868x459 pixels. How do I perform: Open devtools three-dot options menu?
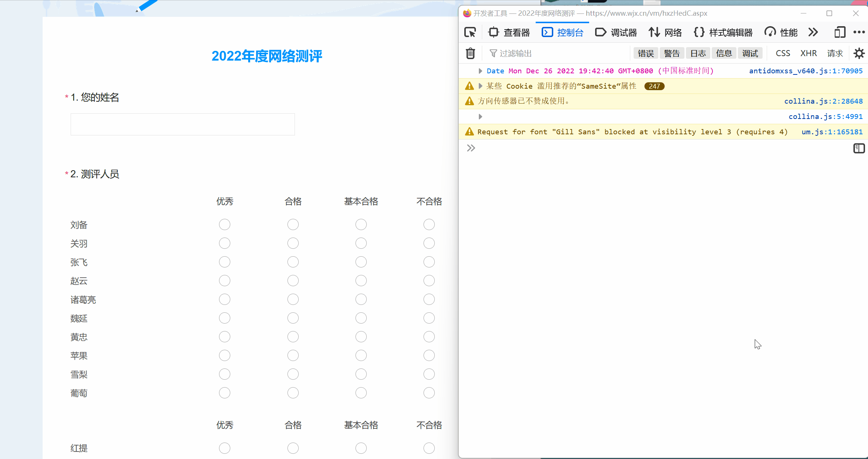(859, 33)
